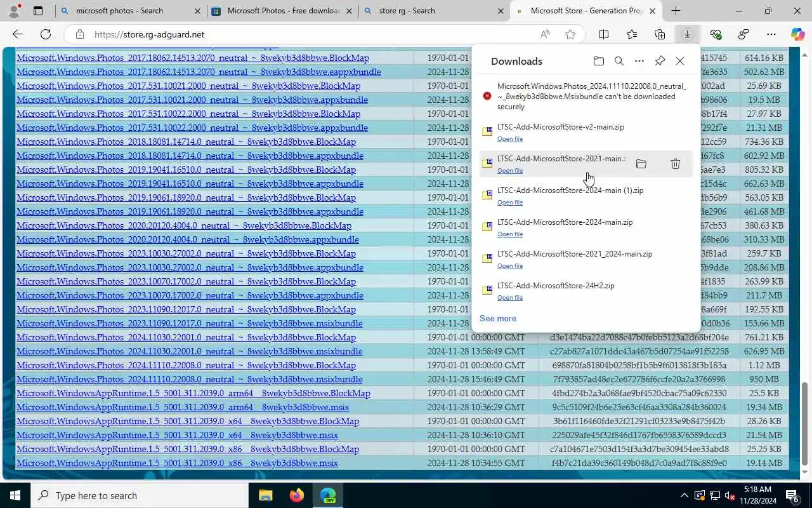Click the scrollbar down arrow
812x508 pixels.
[806, 472]
